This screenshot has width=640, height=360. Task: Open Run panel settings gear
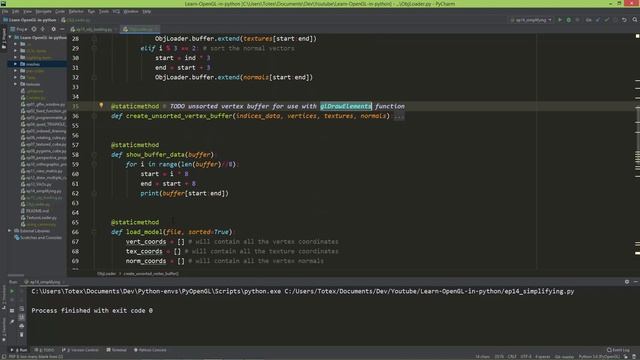pyautogui.click(x=627, y=282)
